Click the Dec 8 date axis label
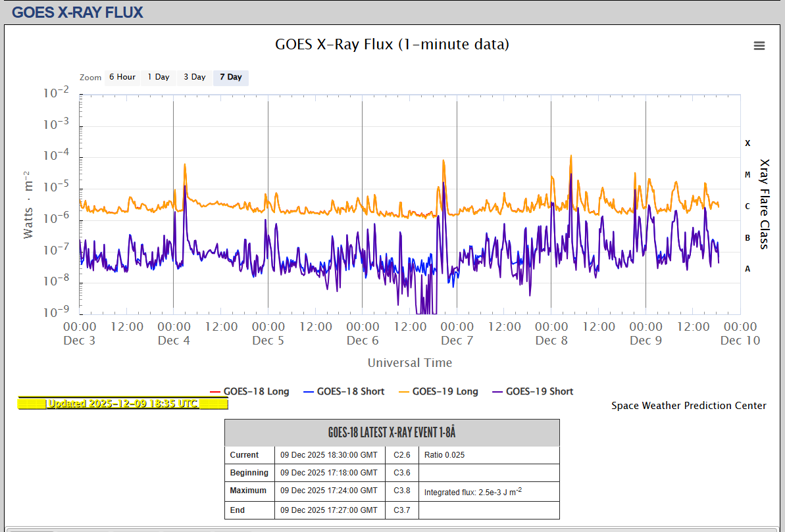The height and width of the screenshot is (532, 785). click(551, 340)
